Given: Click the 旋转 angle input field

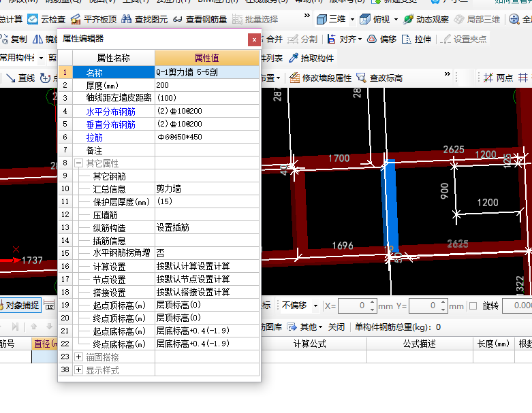Looking at the screenshot, I should pyautogui.click(x=517, y=306).
